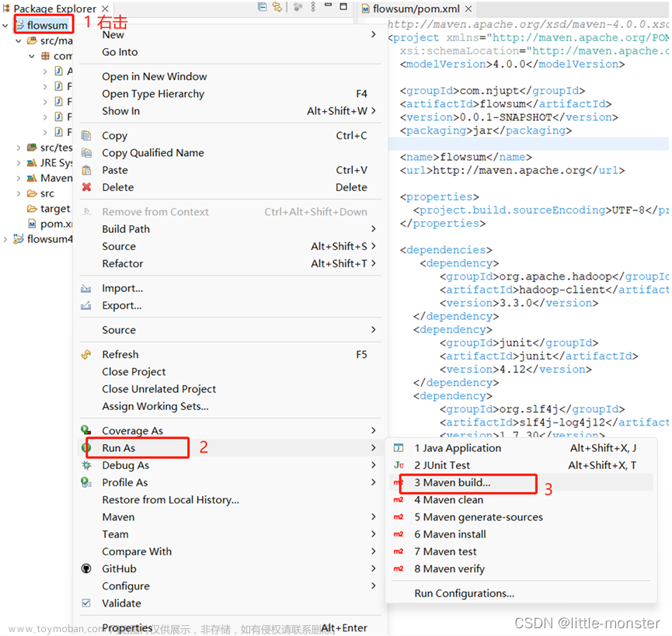Close the flowsum/pom.xml editor tab
Screen dimensions: 672x636
tap(468, 9)
